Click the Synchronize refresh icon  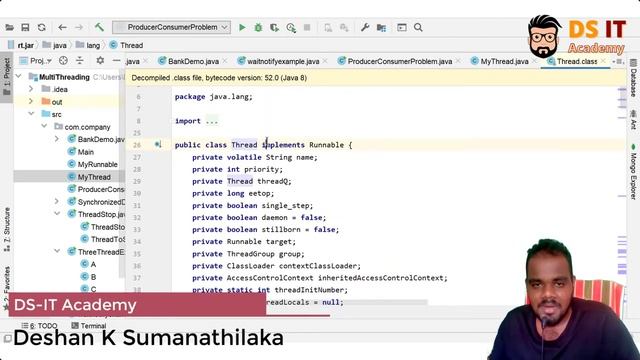42,27
